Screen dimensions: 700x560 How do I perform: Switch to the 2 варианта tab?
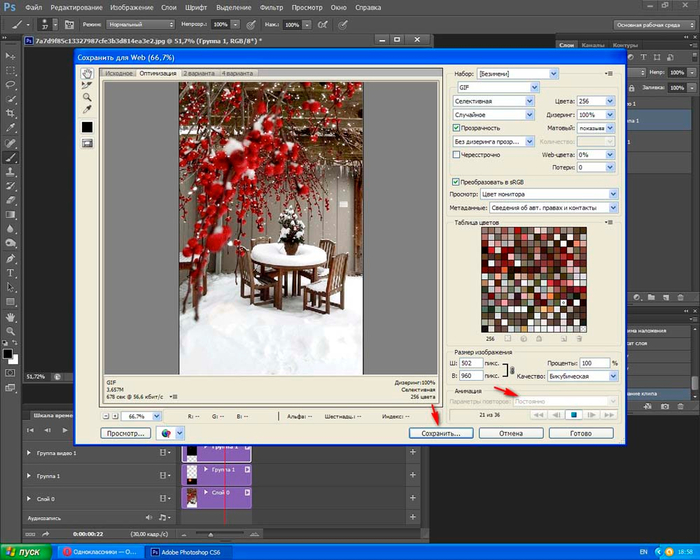pos(199,73)
